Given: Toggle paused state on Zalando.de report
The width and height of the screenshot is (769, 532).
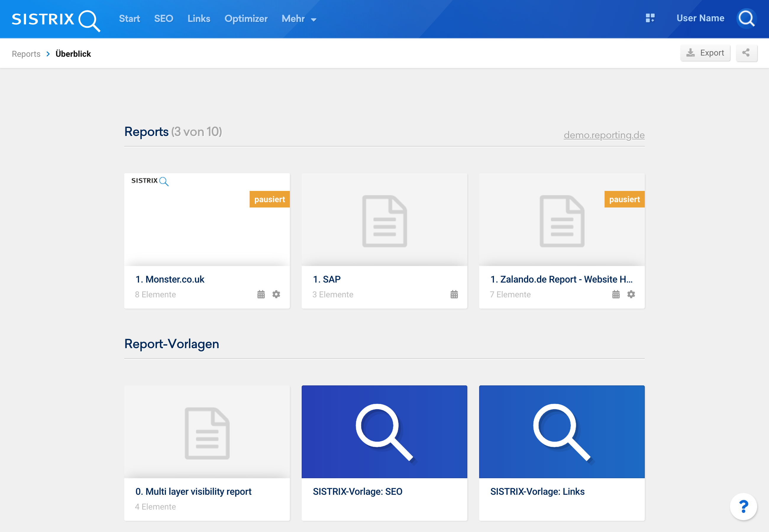Looking at the screenshot, I should click(625, 199).
